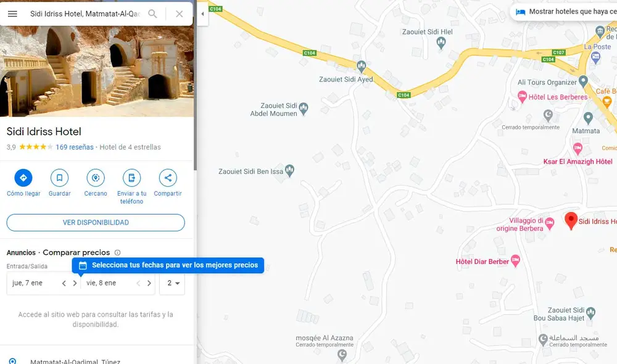Advance check-in date with right chevron
Viewport: 617px width, 364px height.
click(x=75, y=283)
